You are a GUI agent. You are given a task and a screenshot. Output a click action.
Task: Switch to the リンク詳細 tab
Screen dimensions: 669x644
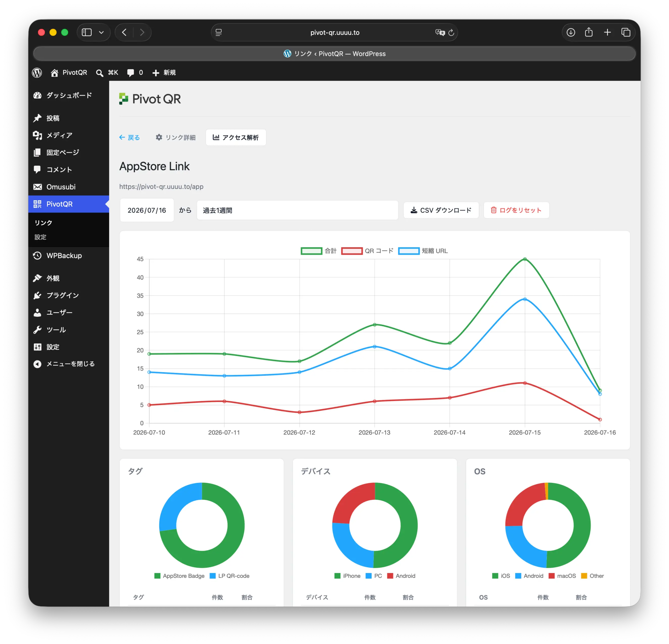point(175,137)
